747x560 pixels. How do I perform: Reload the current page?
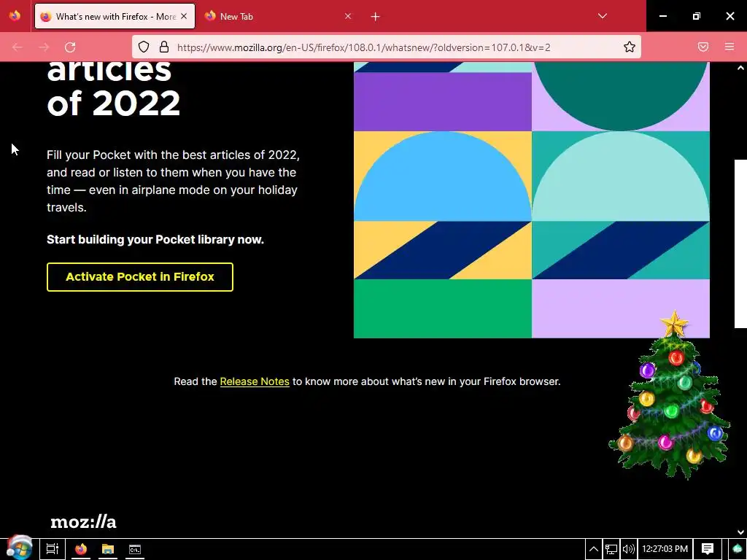(70, 47)
